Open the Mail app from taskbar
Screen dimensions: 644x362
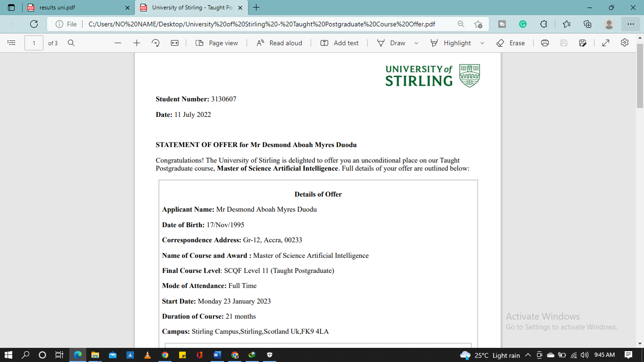[x=113, y=355]
